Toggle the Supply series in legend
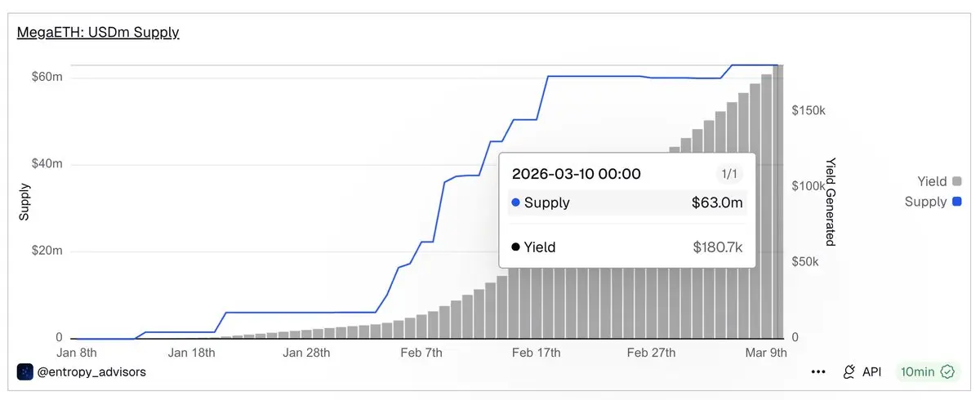 (x=925, y=202)
